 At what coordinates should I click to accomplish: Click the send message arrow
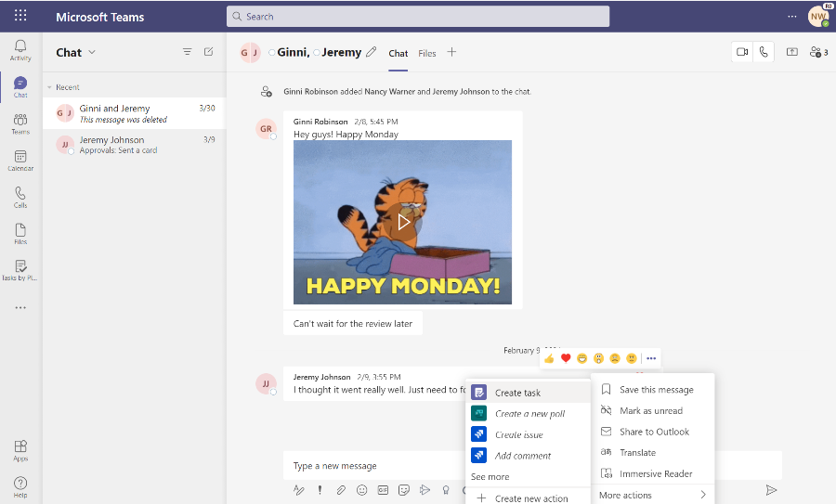[771, 490]
